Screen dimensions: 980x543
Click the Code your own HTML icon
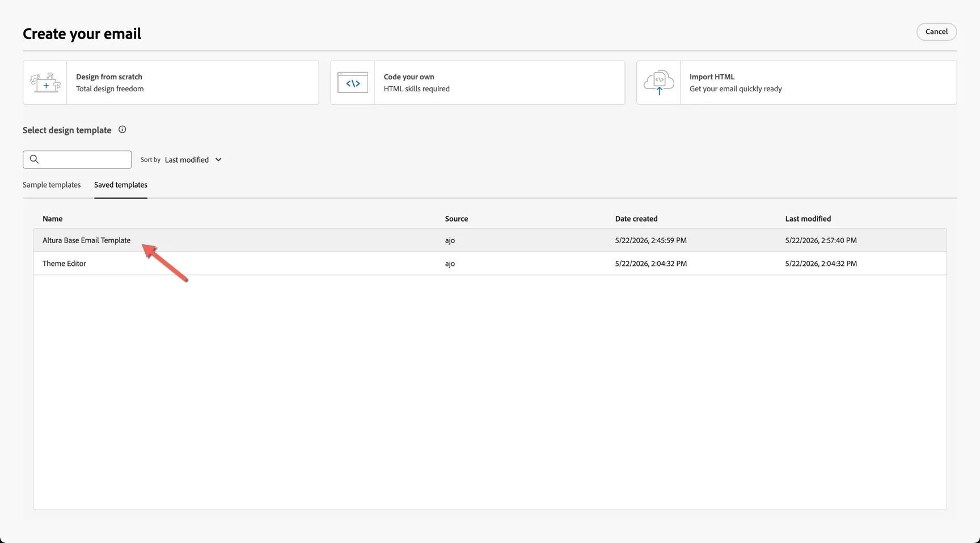point(353,83)
